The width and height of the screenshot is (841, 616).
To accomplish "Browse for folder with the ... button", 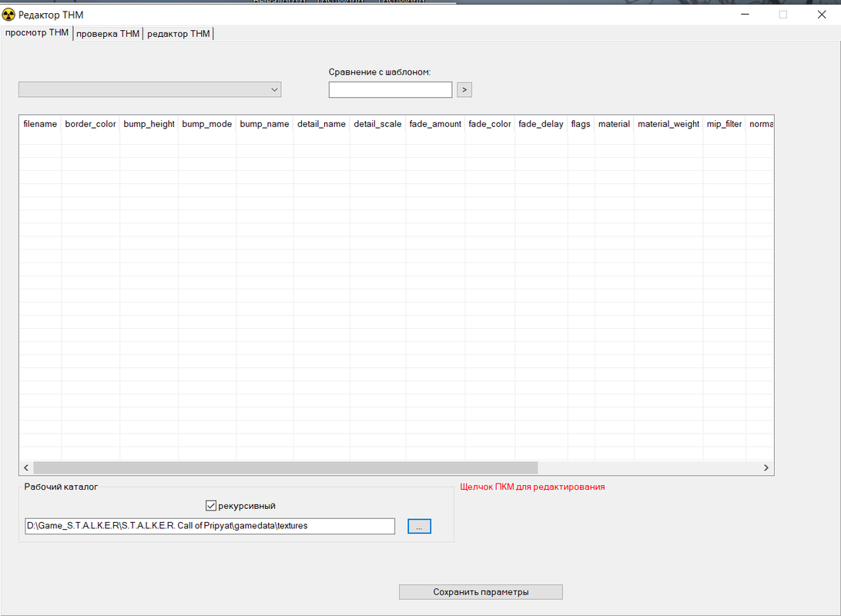I will click(420, 527).
